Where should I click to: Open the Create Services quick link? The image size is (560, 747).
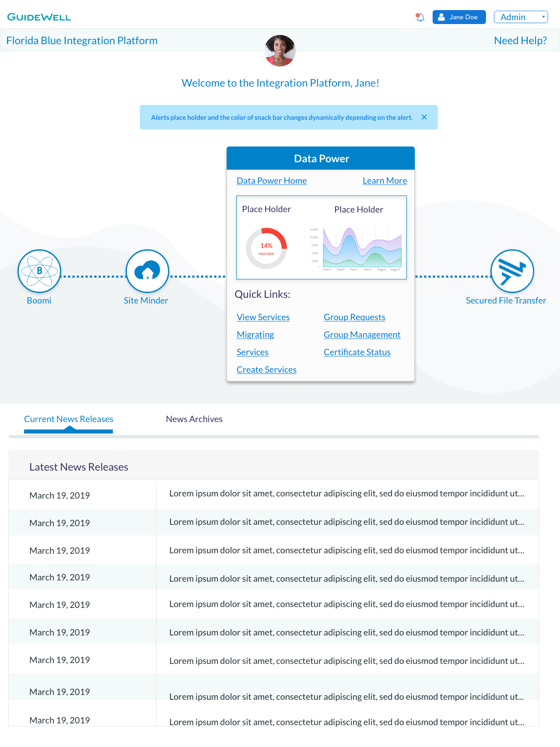click(266, 370)
